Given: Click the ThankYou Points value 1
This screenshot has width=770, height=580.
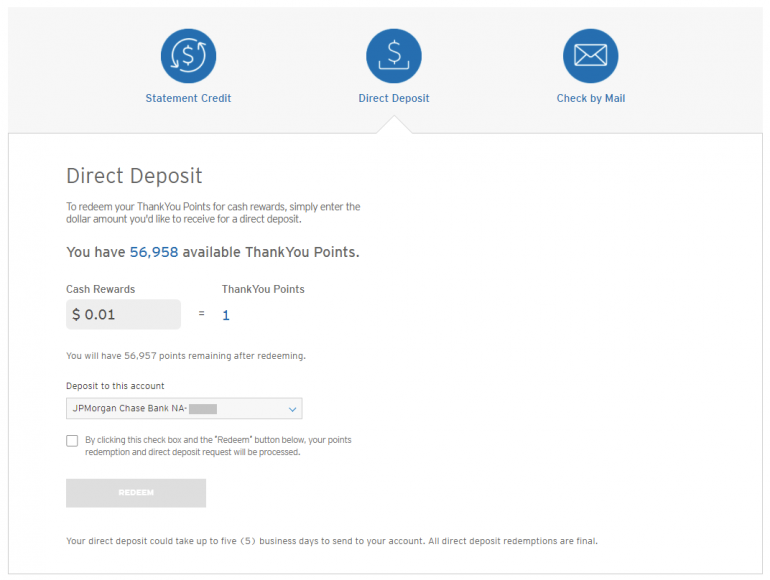Looking at the screenshot, I should (x=226, y=315).
